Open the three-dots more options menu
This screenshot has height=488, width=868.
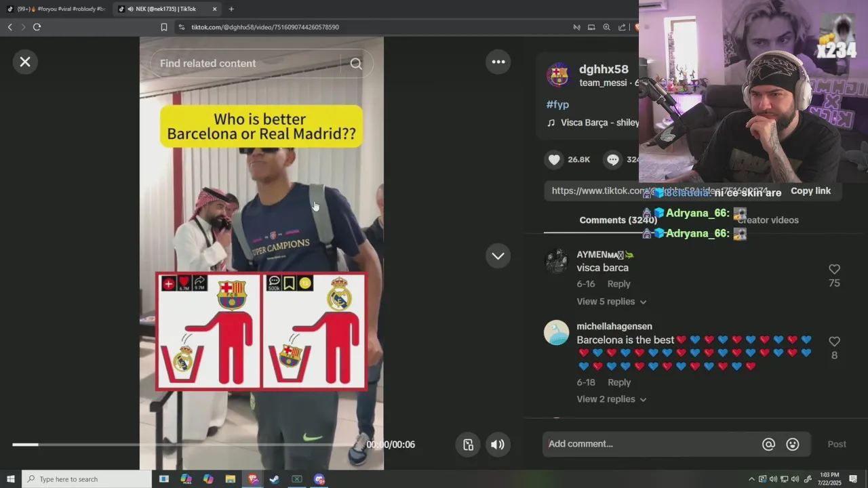[498, 62]
